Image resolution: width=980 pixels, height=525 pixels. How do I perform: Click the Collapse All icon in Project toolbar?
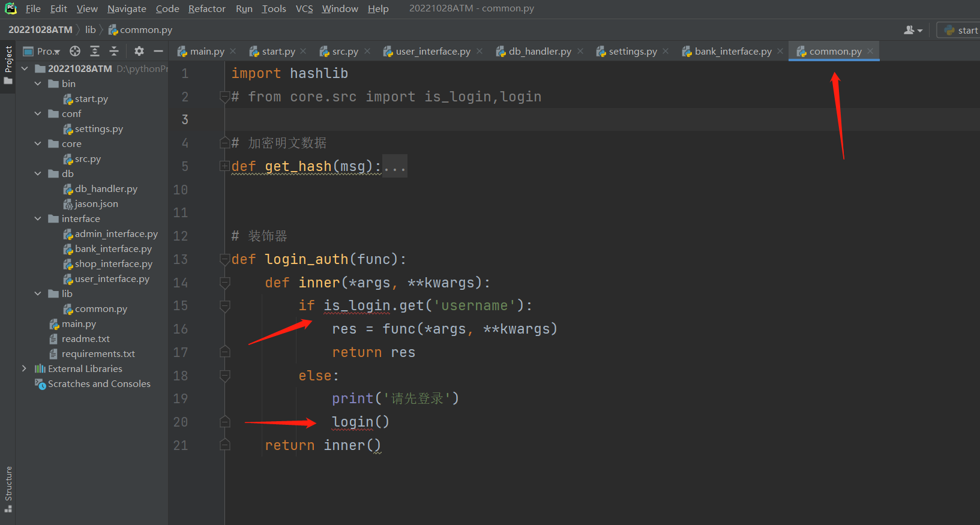click(x=114, y=51)
